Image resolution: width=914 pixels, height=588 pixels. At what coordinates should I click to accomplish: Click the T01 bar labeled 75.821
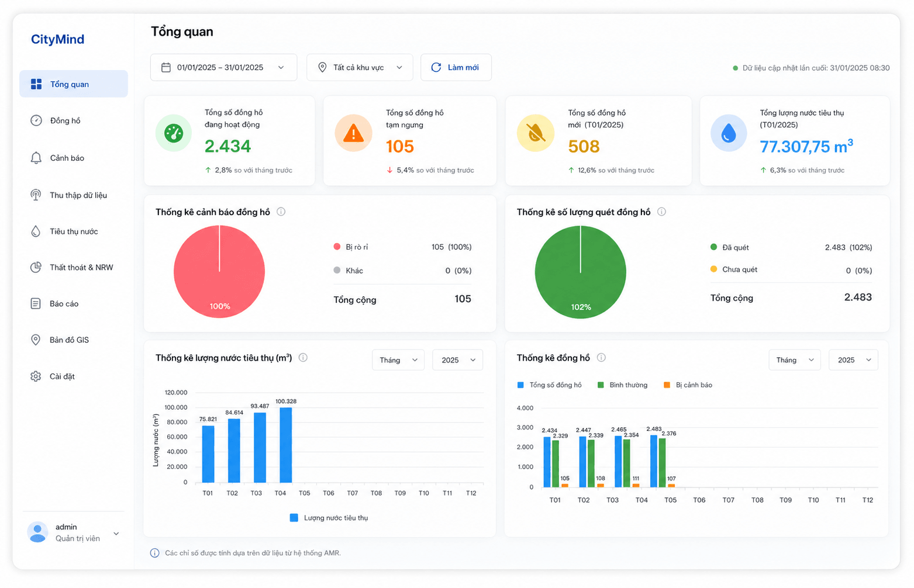point(208,454)
